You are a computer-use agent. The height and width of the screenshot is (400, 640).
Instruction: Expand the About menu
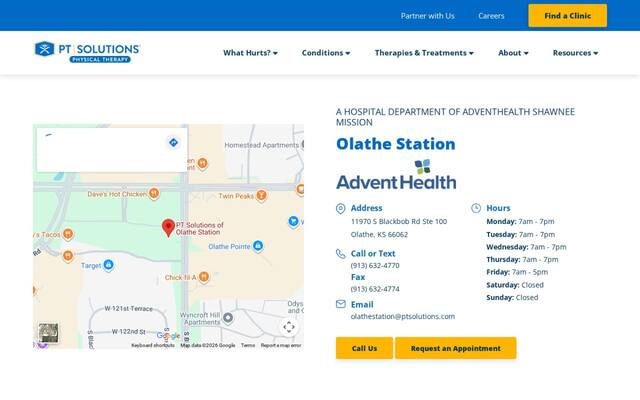[x=513, y=53]
